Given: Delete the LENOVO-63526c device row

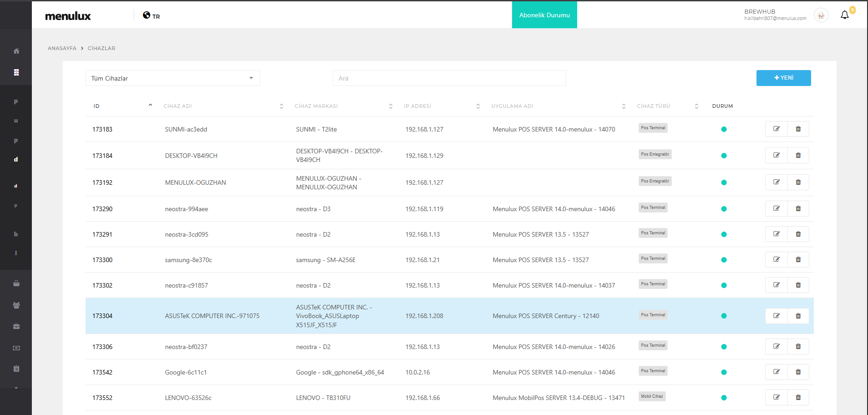Looking at the screenshot, I should [x=798, y=398].
